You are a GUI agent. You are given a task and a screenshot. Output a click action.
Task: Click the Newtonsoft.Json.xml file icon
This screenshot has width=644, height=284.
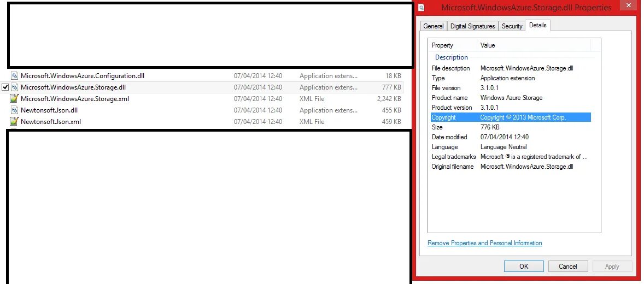(14, 122)
